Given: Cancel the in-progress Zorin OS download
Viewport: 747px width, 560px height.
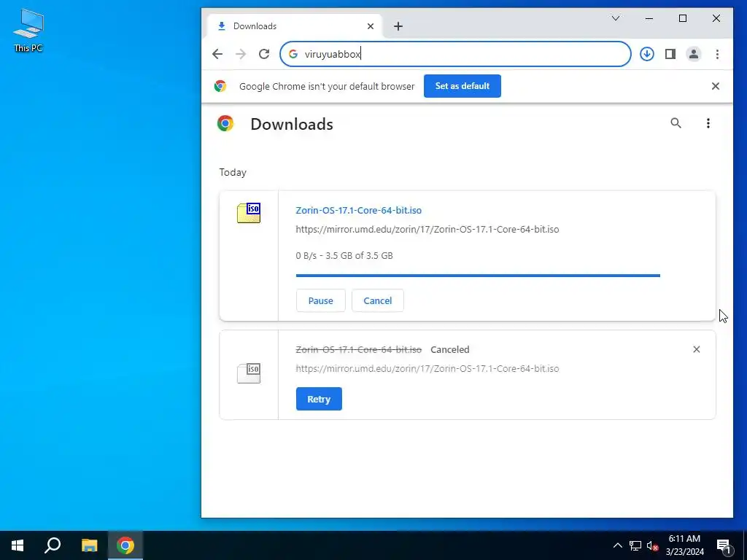Looking at the screenshot, I should click(377, 300).
